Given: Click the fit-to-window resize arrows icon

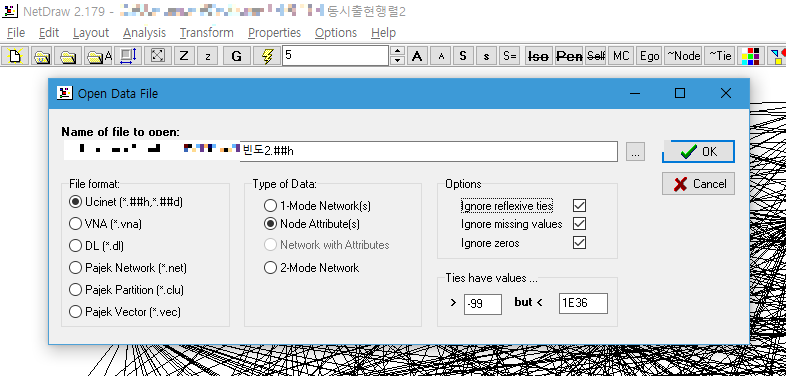Looking at the screenshot, I should click(x=128, y=56).
